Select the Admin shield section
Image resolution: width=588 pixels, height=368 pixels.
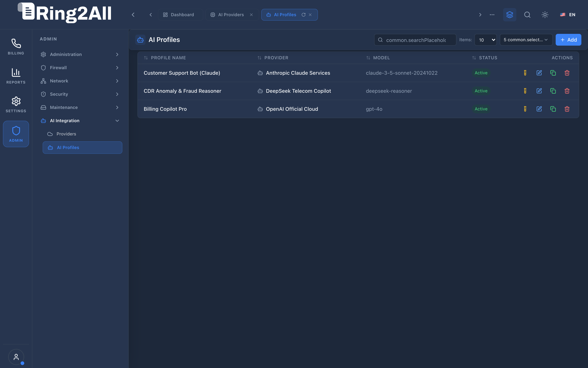(16, 134)
